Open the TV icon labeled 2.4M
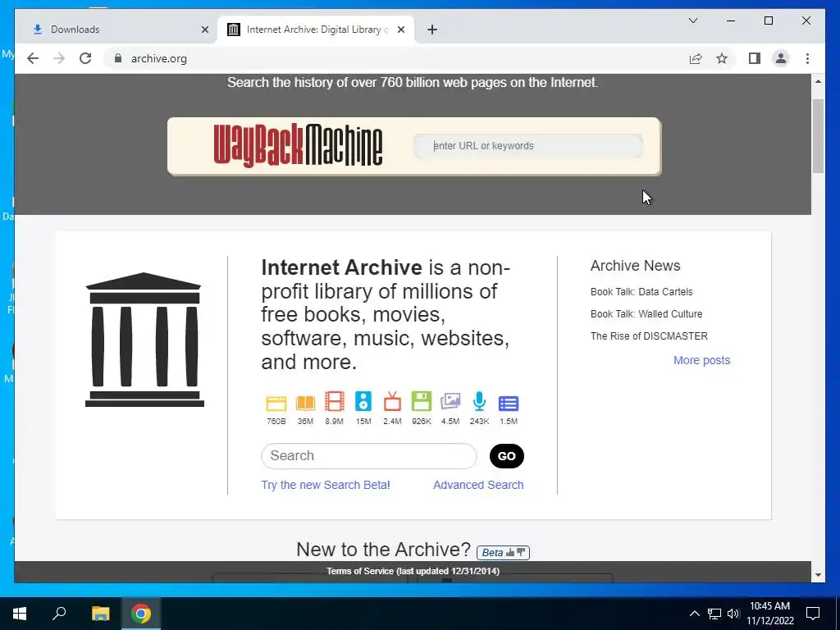Screen dimensions: 840x630 pyautogui.click(x=392, y=402)
